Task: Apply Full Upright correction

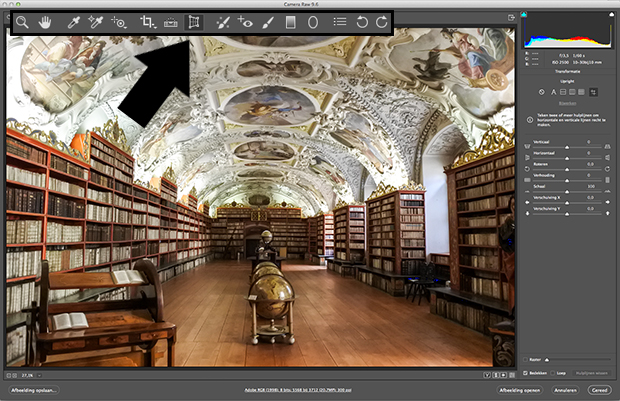Action: click(x=581, y=92)
